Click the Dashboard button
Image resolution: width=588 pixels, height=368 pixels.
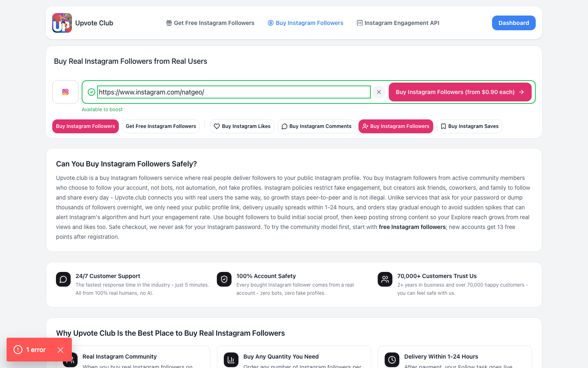tap(514, 23)
